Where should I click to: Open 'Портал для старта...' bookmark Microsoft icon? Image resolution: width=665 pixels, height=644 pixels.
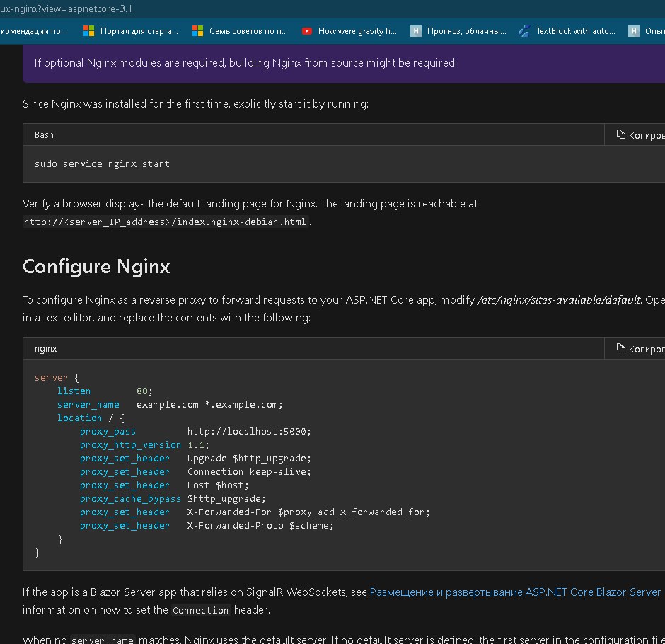(x=88, y=31)
